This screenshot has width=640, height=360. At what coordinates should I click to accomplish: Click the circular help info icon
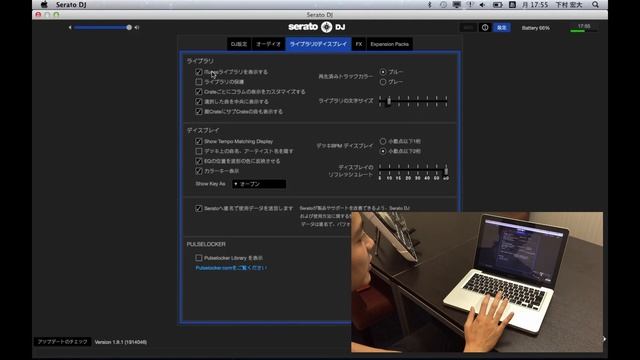(485, 28)
